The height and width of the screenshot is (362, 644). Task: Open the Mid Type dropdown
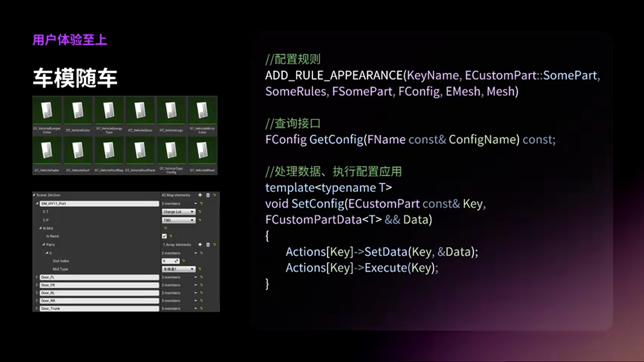pyautogui.click(x=178, y=269)
